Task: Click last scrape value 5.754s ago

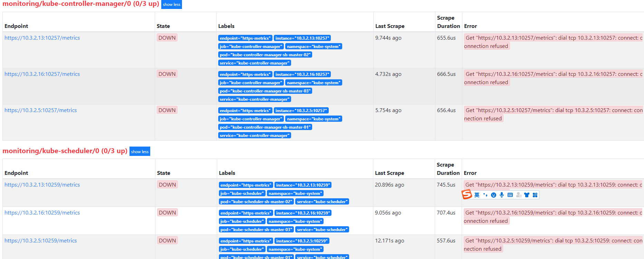Action: point(388,110)
